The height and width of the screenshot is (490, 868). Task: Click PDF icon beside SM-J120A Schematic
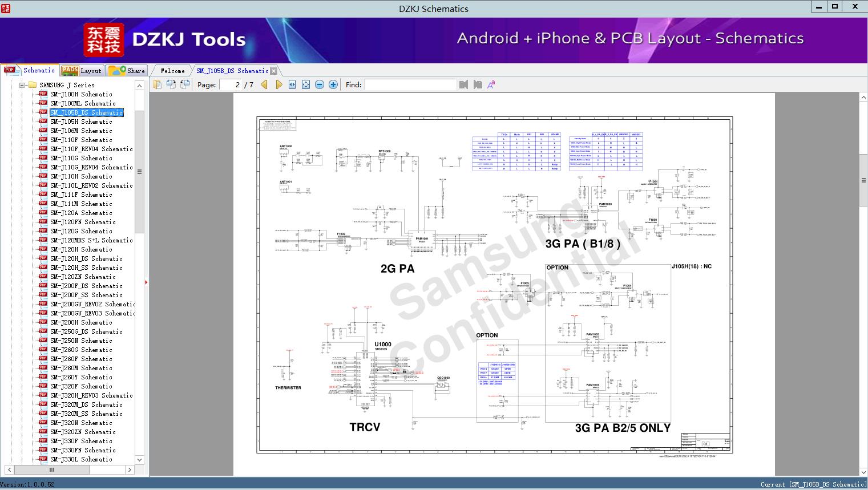[43, 213]
